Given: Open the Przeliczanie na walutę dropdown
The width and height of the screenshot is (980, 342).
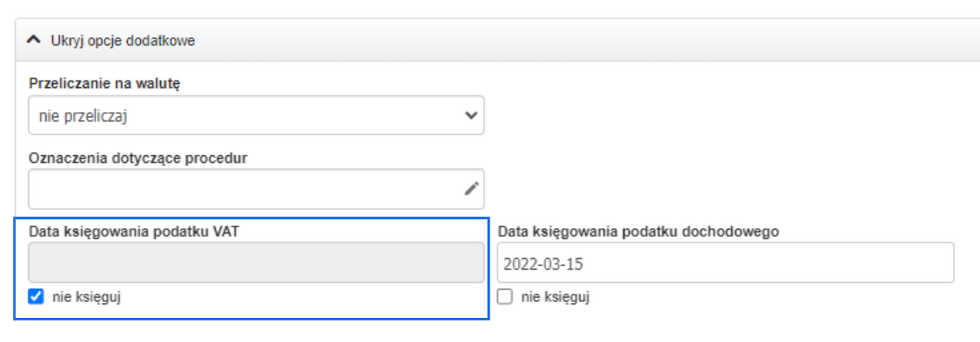Looking at the screenshot, I should click(256, 115).
